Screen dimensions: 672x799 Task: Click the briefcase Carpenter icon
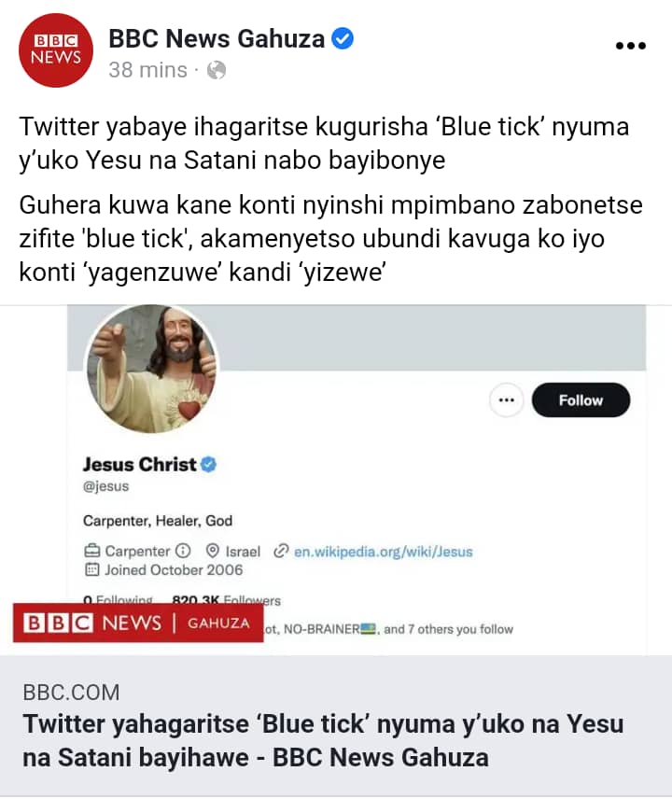[x=91, y=551]
